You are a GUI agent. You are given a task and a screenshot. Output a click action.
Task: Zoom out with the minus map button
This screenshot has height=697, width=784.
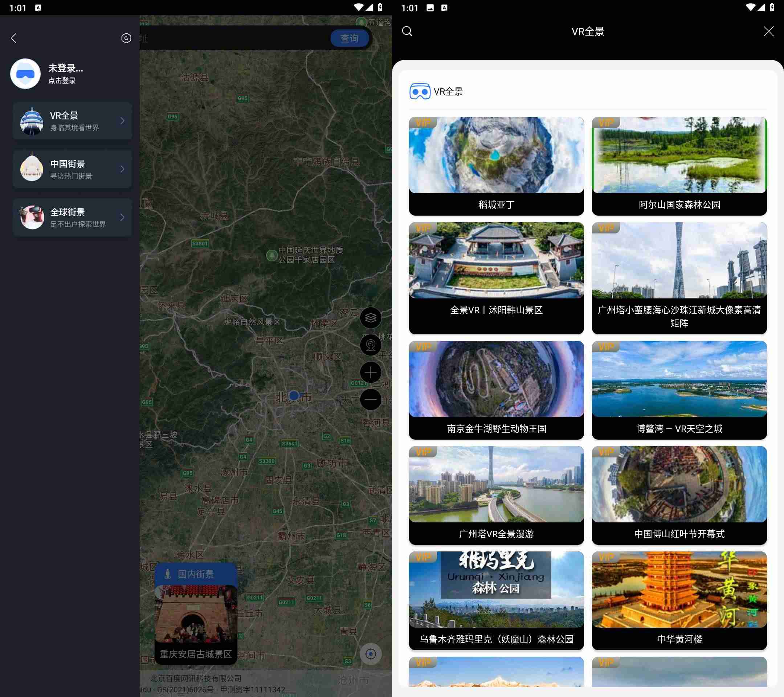(371, 399)
